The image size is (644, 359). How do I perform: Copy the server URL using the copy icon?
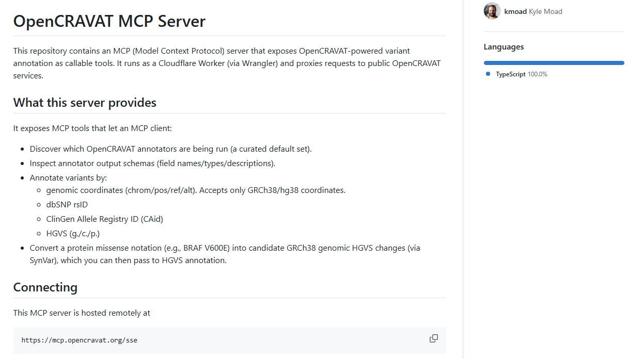pos(433,338)
